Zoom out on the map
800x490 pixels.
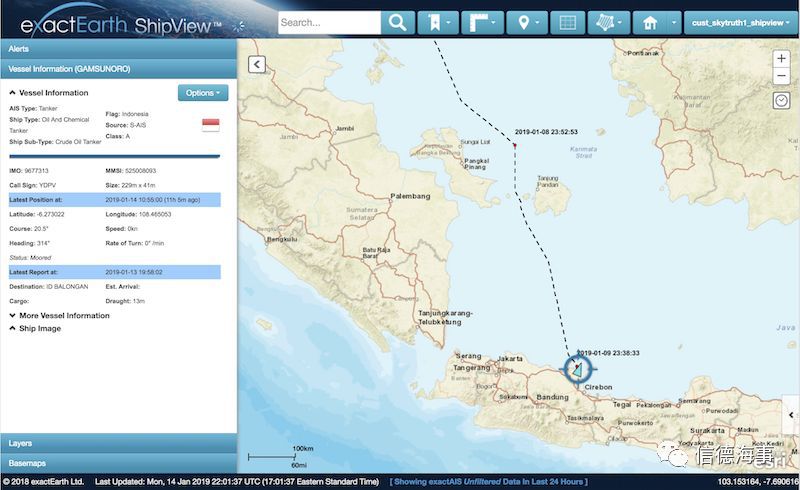click(781, 76)
